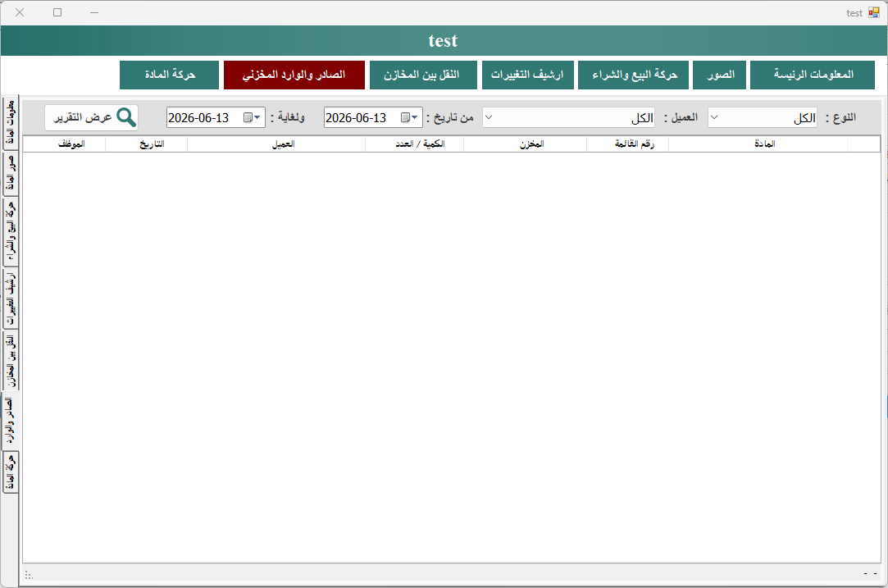Image resolution: width=888 pixels, height=588 pixels.
Task: Switch to الصادر والوارد vertical tab
Action: coord(10,421)
